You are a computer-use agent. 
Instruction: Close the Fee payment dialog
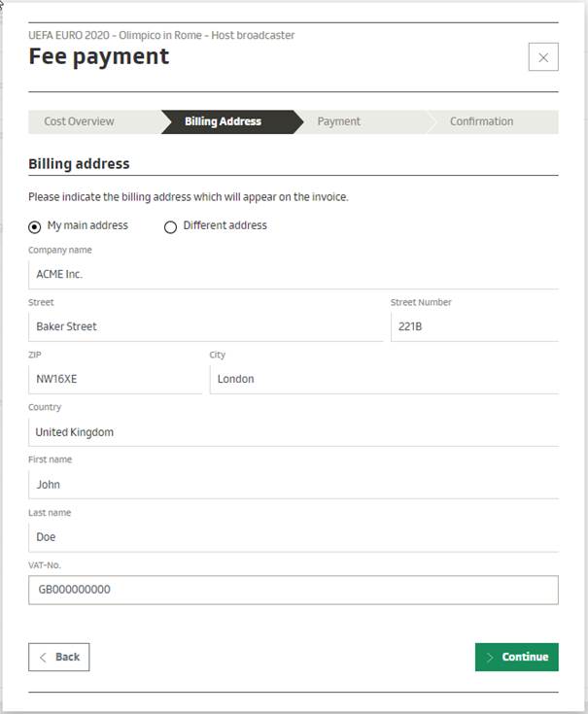[x=542, y=57]
